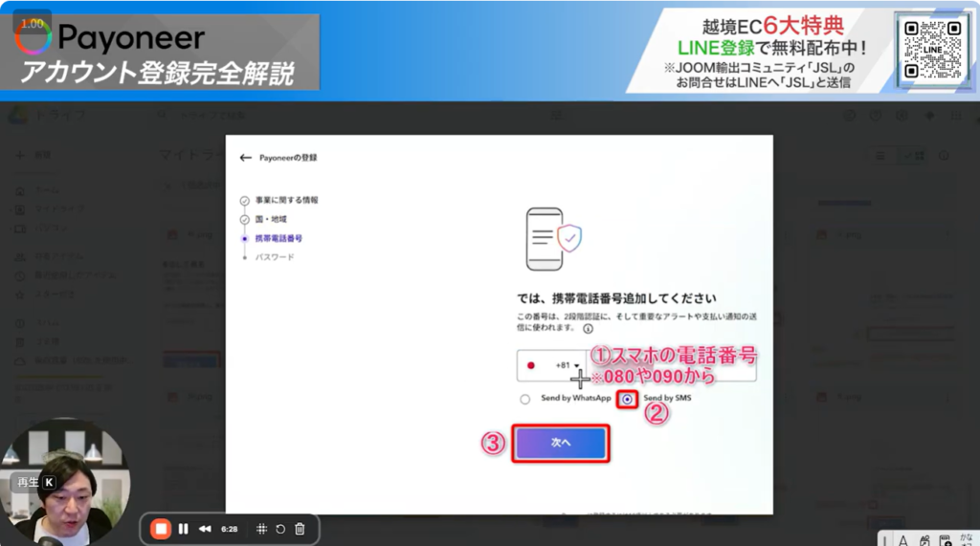The image size is (980, 546).
Task: Click the Japan flag in country selector
Action: (x=531, y=365)
